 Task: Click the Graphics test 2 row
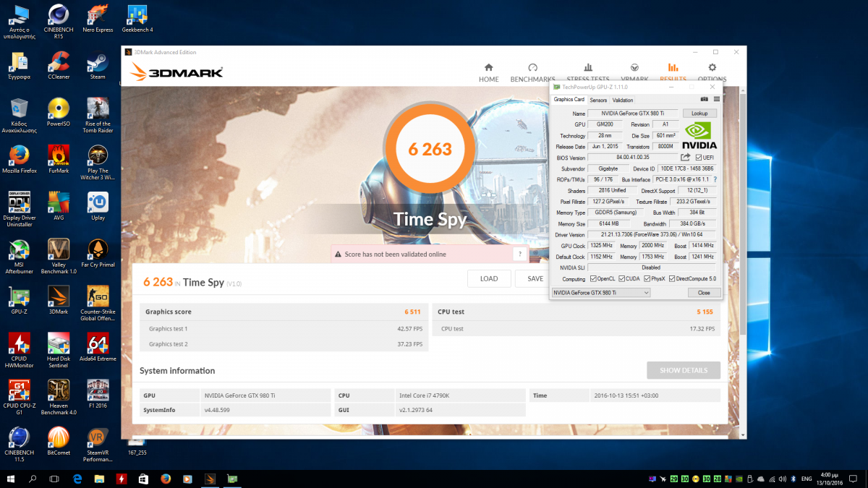coord(284,344)
